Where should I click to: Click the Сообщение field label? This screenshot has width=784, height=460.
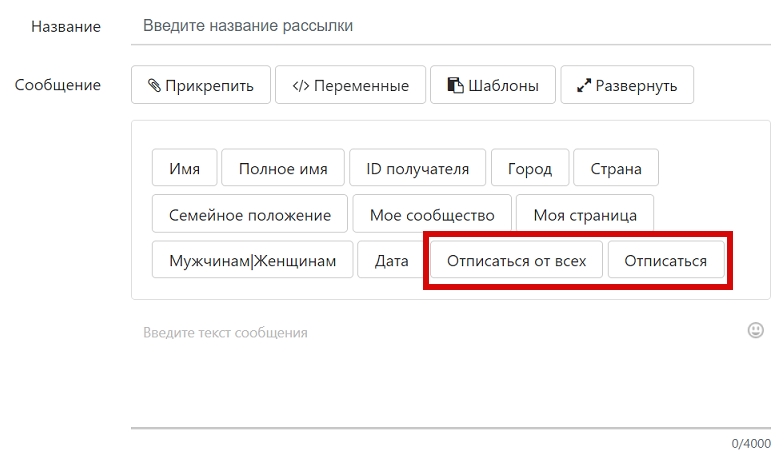(x=58, y=85)
